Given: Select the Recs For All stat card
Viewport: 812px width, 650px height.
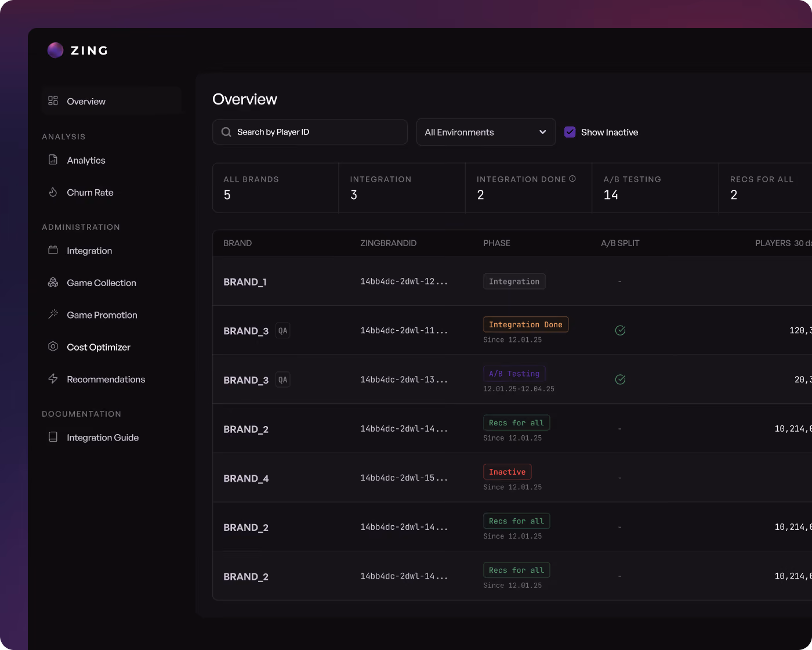Looking at the screenshot, I should (x=766, y=187).
